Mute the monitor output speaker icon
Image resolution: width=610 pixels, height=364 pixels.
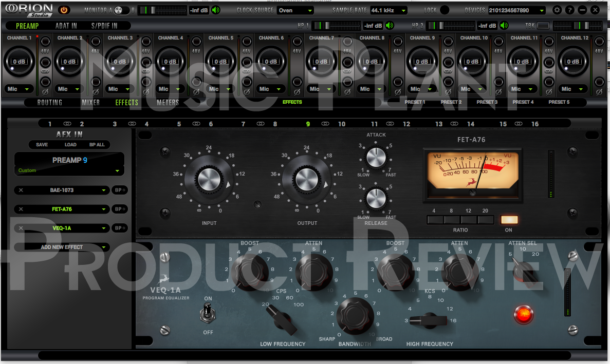216,10
